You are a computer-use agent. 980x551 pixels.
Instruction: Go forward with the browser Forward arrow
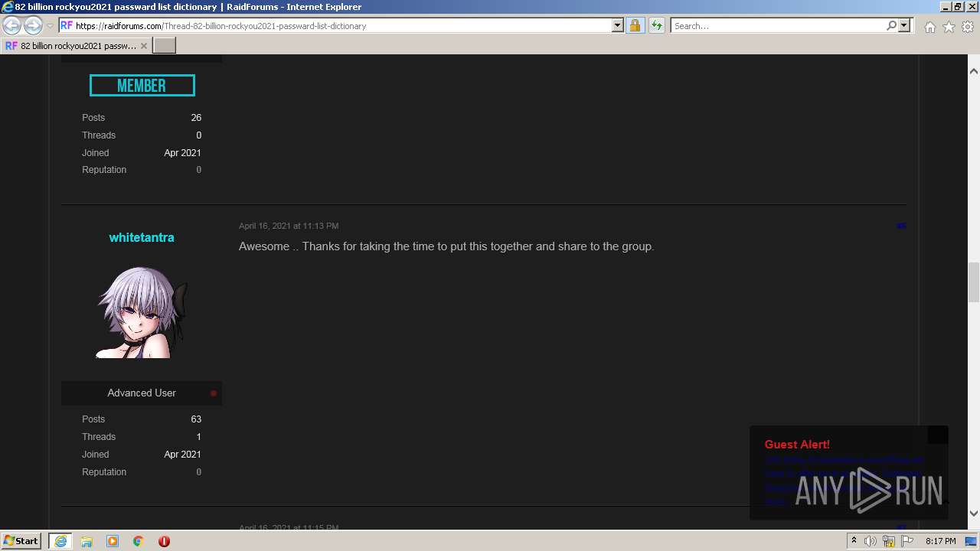tap(33, 25)
